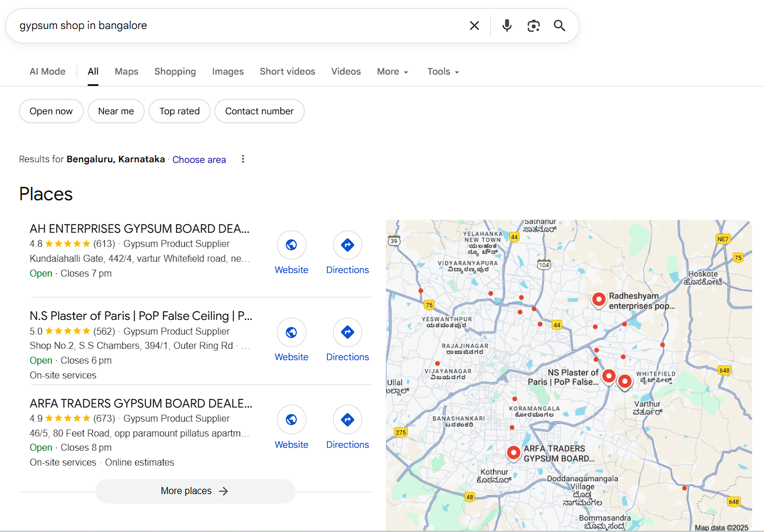Open AH Enterprises website globe icon
The height and width of the screenshot is (532, 764).
[x=292, y=245]
